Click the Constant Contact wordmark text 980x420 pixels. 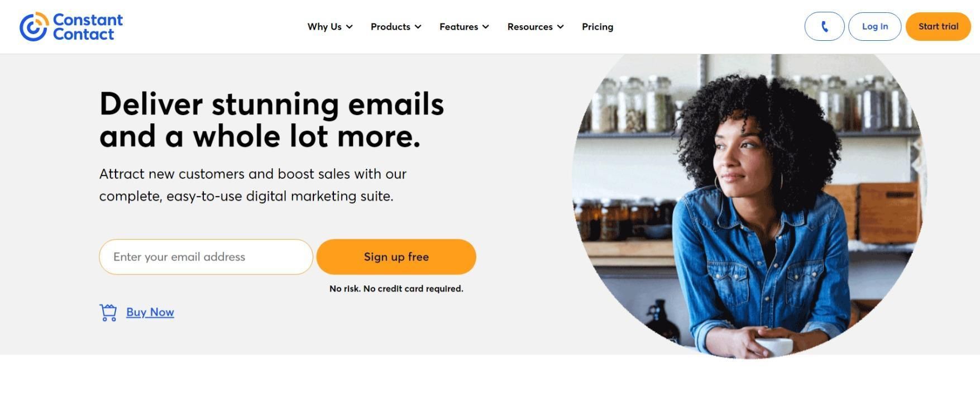tap(88, 27)
